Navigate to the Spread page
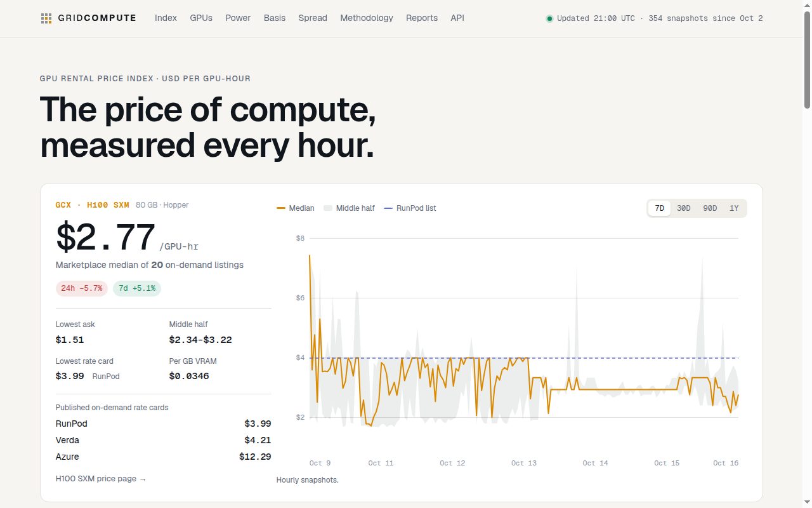 pos(313,18)
